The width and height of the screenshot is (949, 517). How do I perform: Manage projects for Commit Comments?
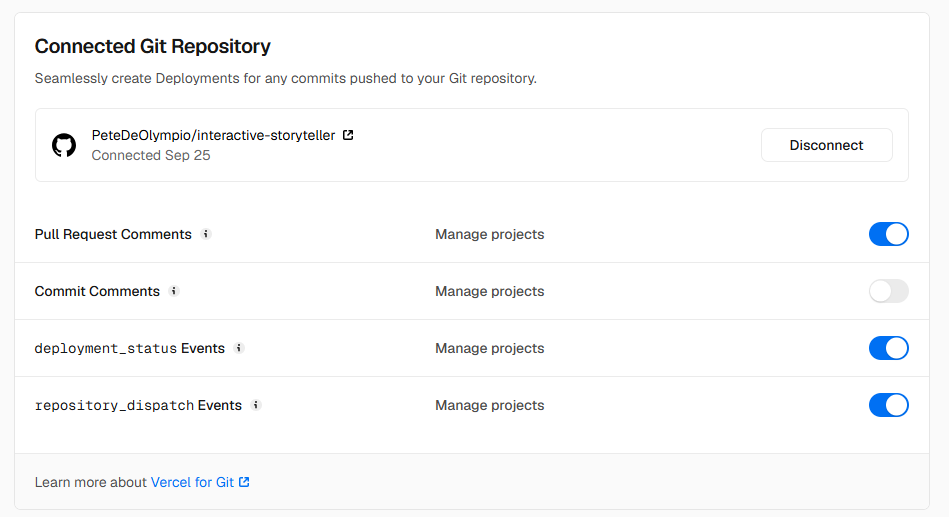click(x=490, y=291)
